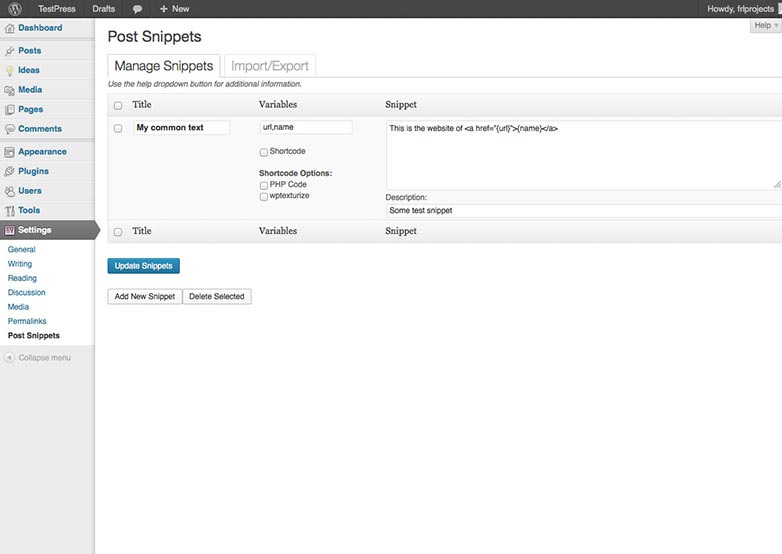
Task: Click the Tools icon in sidebar
Action: 9,210
